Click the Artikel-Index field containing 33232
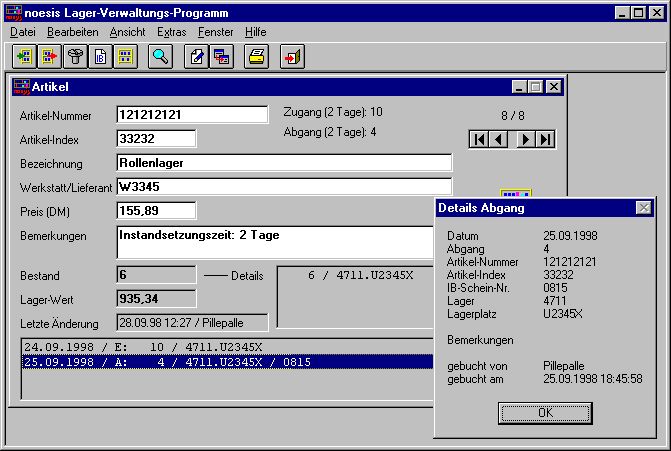The height and width of the screenshot is (451, 671). [156, 139]
